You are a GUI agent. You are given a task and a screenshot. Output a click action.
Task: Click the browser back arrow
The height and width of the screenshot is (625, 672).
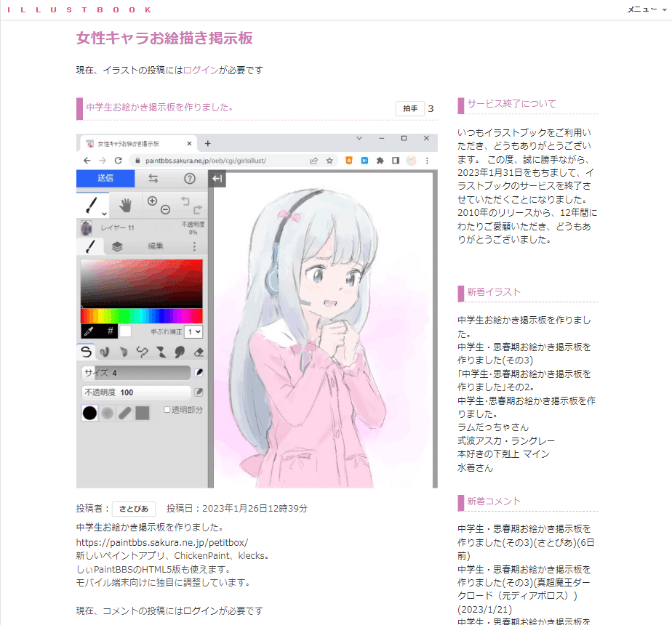87,161
